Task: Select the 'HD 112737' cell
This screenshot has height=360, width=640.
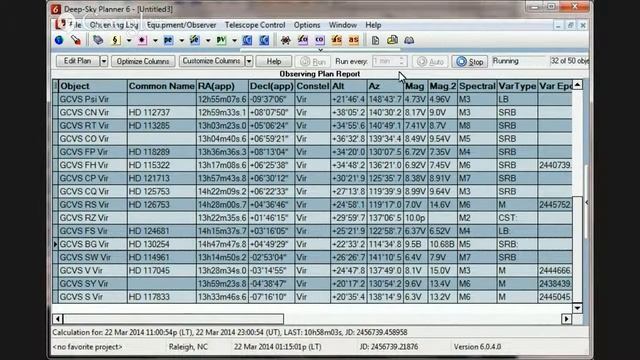Action: point(162,112)
